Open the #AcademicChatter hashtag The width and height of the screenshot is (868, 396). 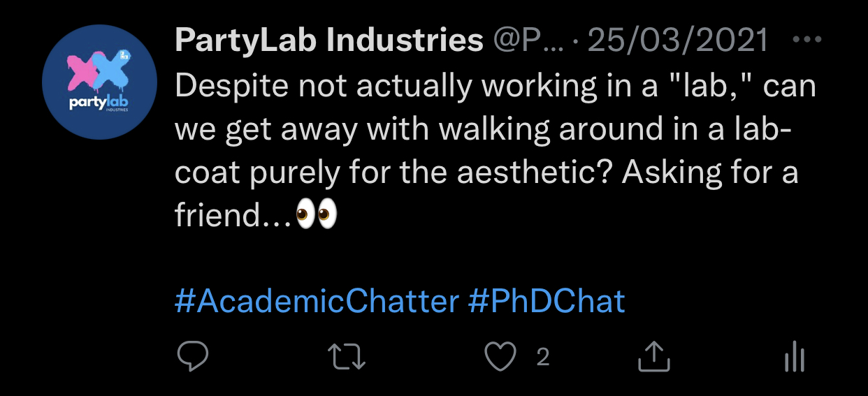317,302
